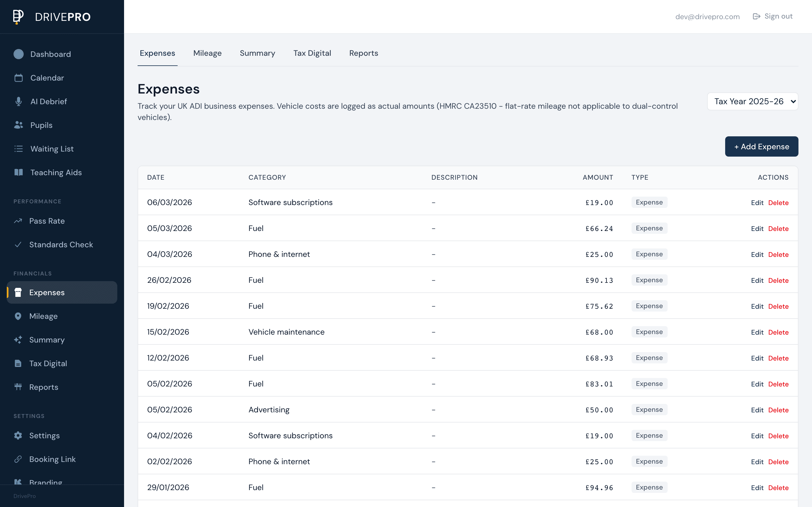Open the Booking Link chain icon
The height and width of the screenshot is (507, 812).
click(18, 459)
